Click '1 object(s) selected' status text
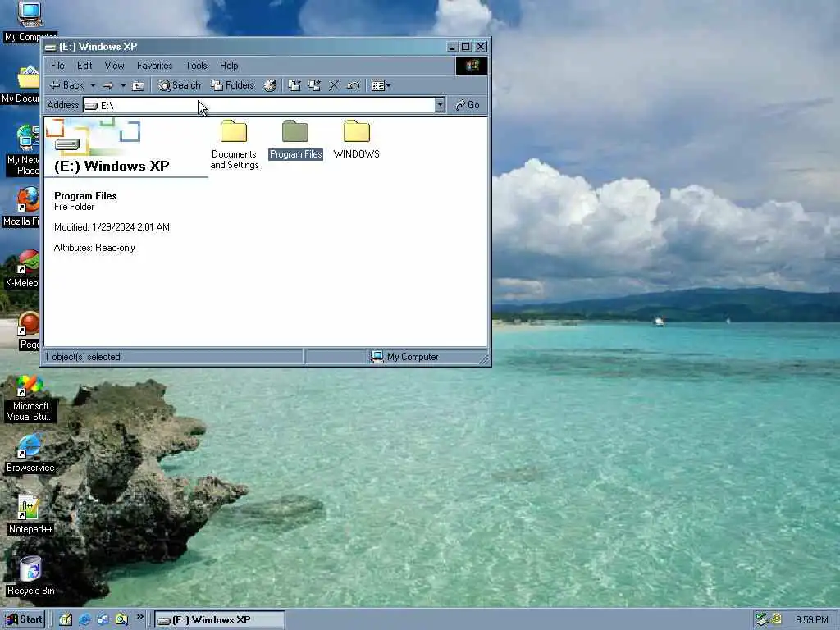 [83, 357]
